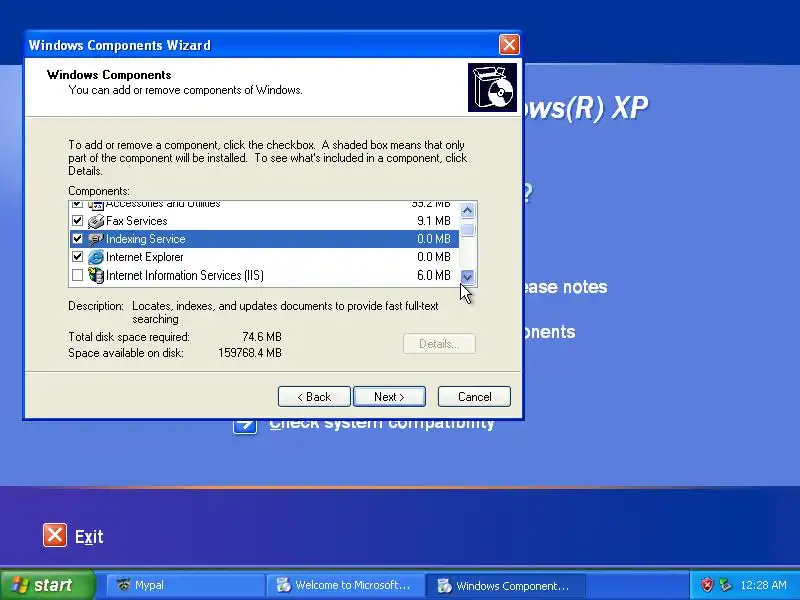Select the Fax Services row text

click(x=137, y=221)
